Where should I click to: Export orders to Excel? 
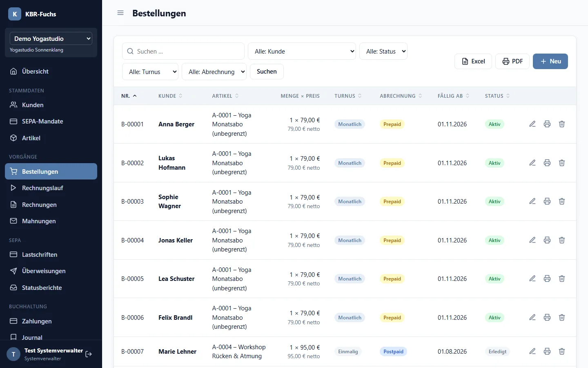click(x=473, y=61)
